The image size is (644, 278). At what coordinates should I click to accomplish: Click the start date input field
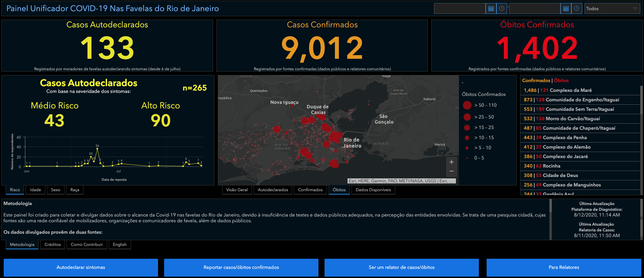point(460,8)
